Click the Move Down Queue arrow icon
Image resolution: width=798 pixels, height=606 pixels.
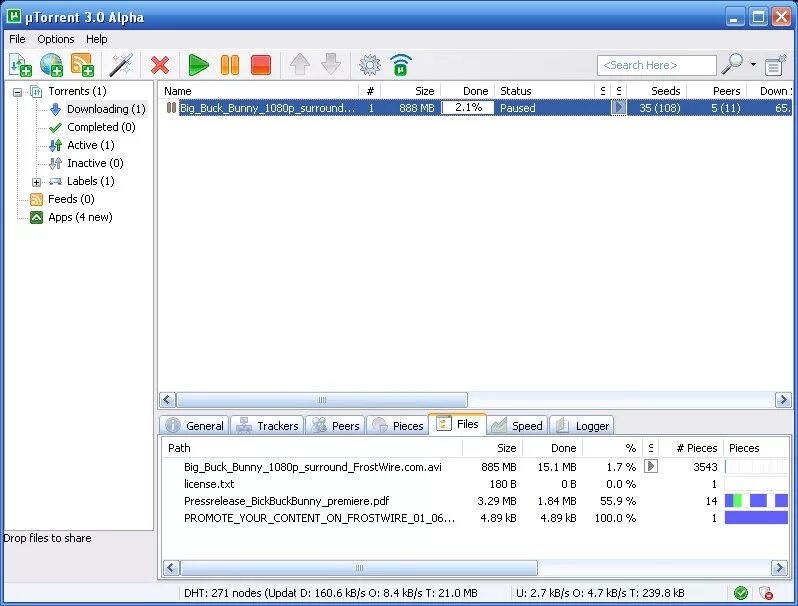[331, 65]
